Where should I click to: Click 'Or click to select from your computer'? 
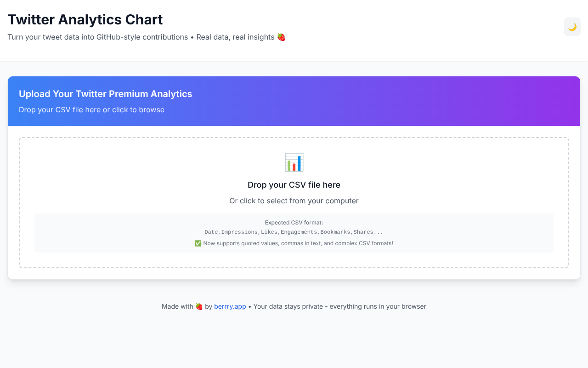[294, 201]
